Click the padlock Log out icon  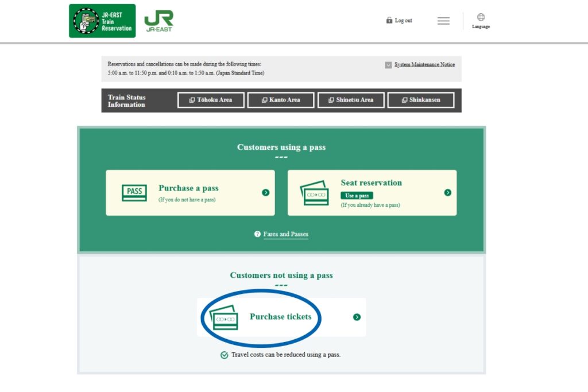coord(388,20)
